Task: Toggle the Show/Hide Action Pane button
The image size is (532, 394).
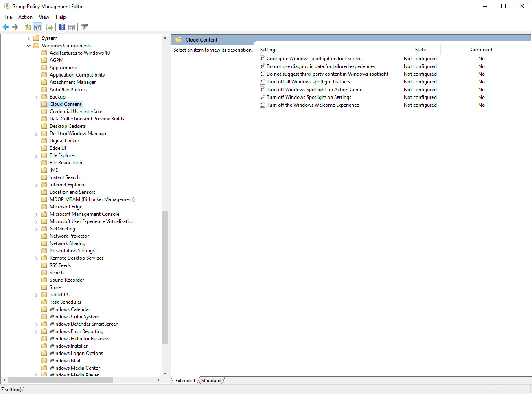Action: click(72, 27)
